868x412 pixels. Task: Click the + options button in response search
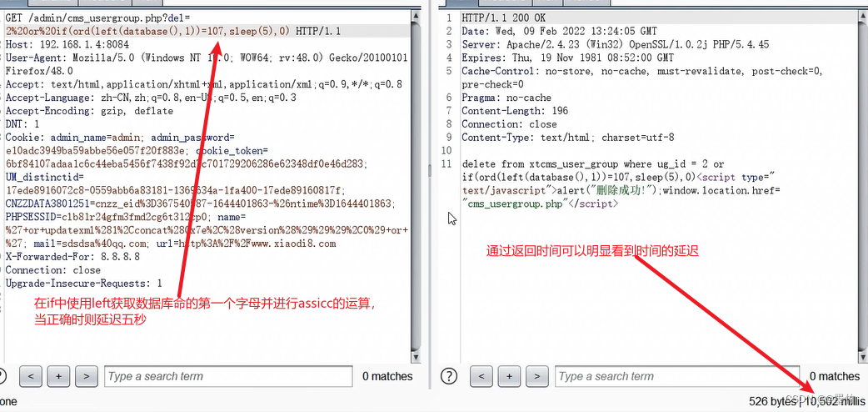click(x=509, y=376)
